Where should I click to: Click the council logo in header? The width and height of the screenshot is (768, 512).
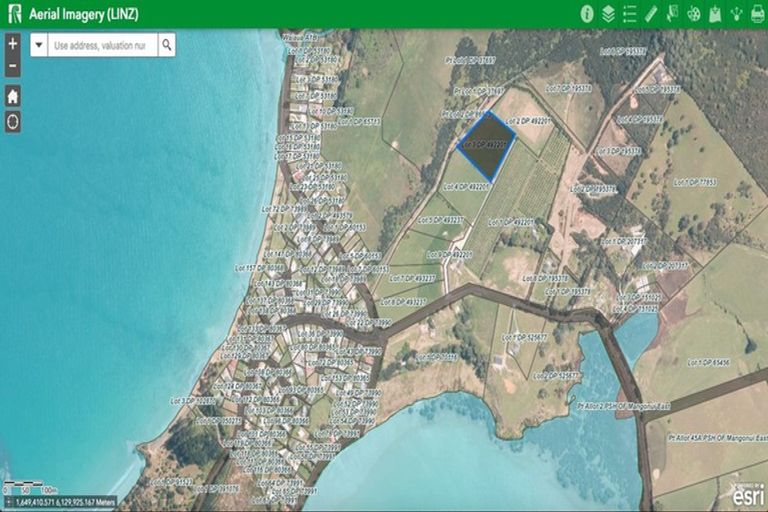(x=14, y=14)
